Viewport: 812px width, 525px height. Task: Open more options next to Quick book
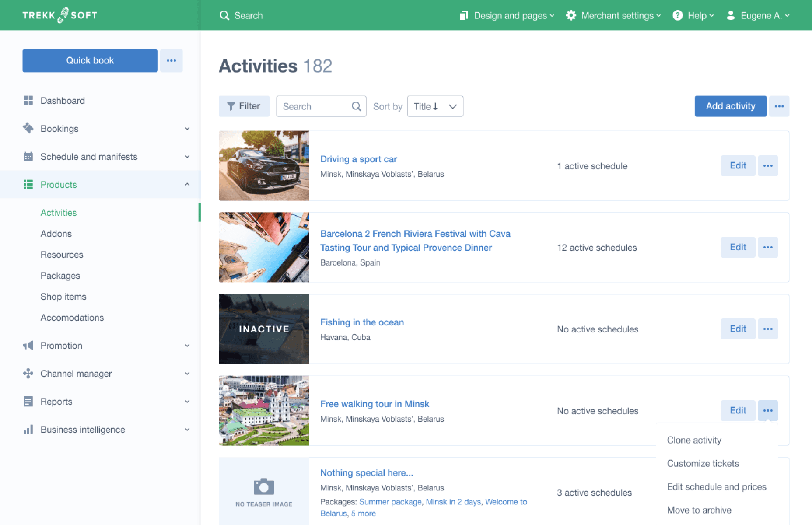tap(171, 60)
